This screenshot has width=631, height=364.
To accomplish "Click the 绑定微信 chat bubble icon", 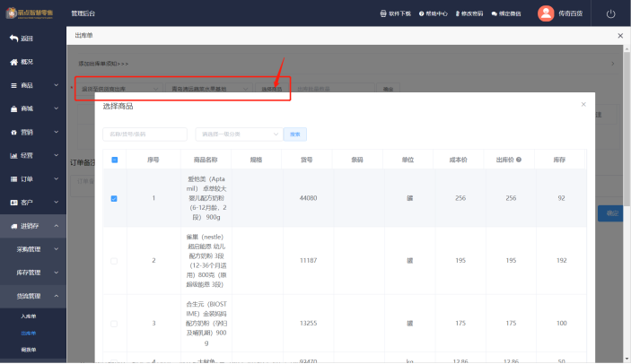I will point(495,13).
